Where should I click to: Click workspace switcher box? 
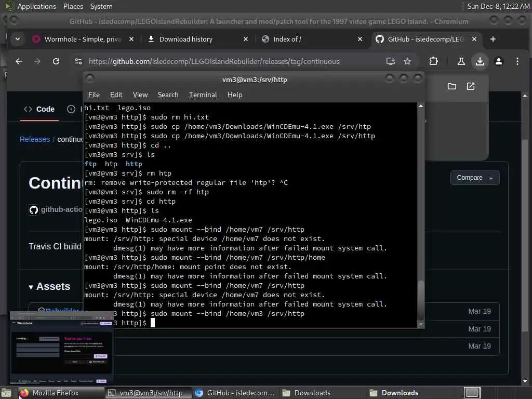click(x=472, y=393)
